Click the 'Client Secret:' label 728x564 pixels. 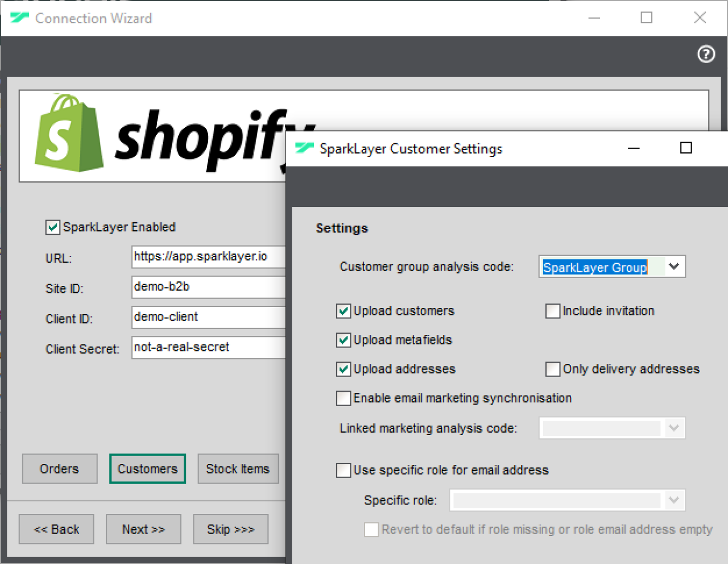pos(82,349)
